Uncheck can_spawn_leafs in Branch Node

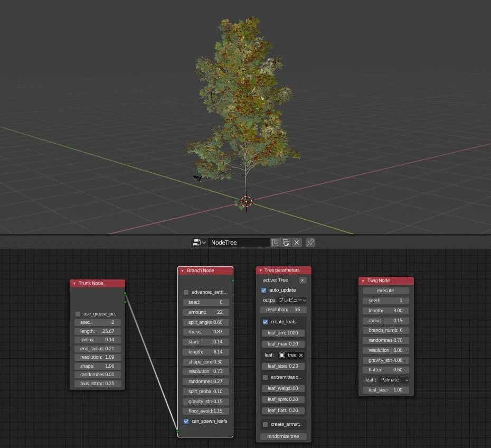click(186, 421)
